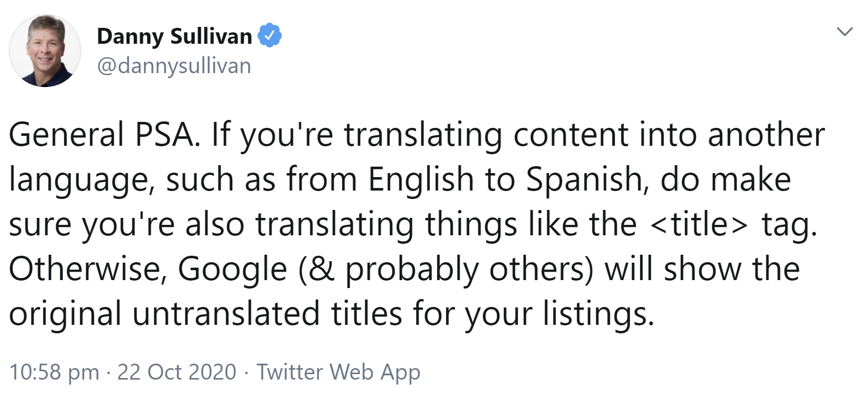Click the word Google in the tweet body
The height and width of the screenshot is (397, 868).
[234, 269]
